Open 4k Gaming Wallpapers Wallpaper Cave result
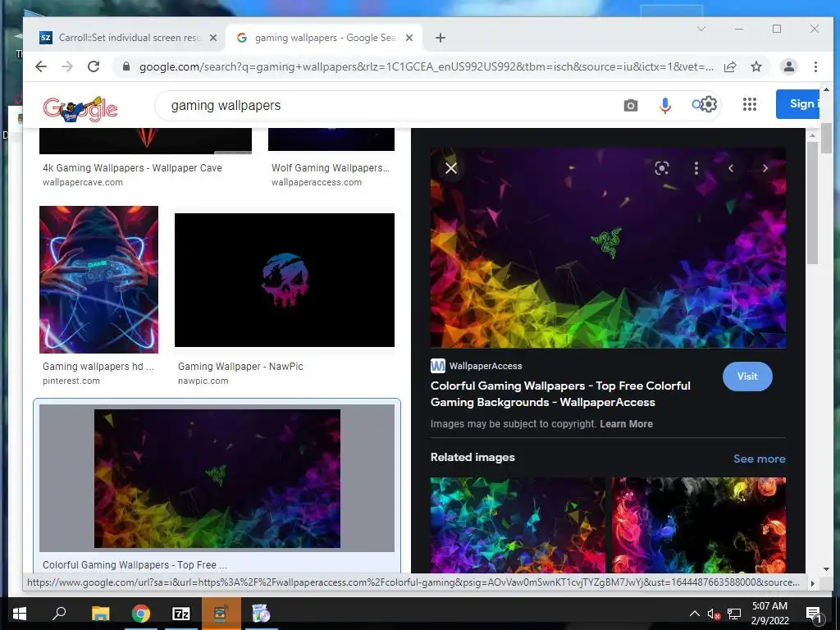Viewport: 840px width, 630px height. tap(132, 167)
